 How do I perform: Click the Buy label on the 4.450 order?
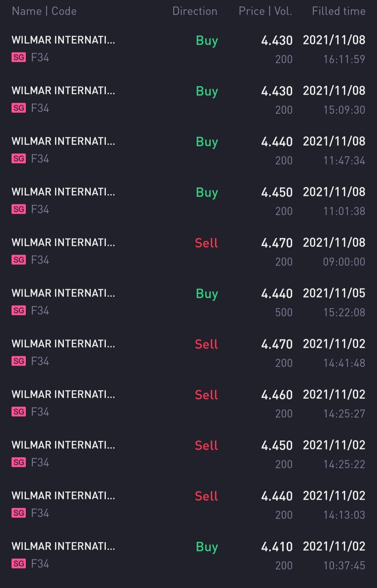pyautogui.click(x=207, y=193)
